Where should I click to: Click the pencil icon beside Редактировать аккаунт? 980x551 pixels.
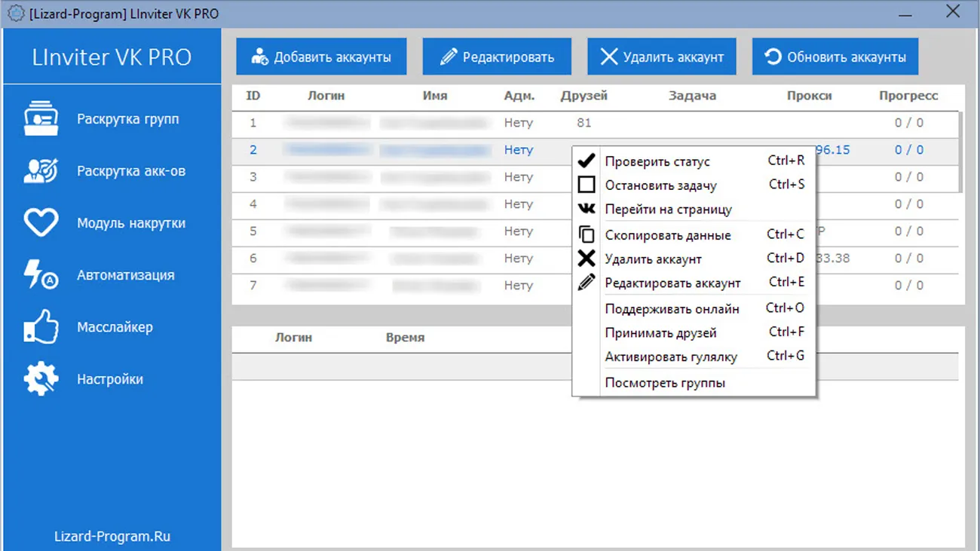tap(586, 283)
